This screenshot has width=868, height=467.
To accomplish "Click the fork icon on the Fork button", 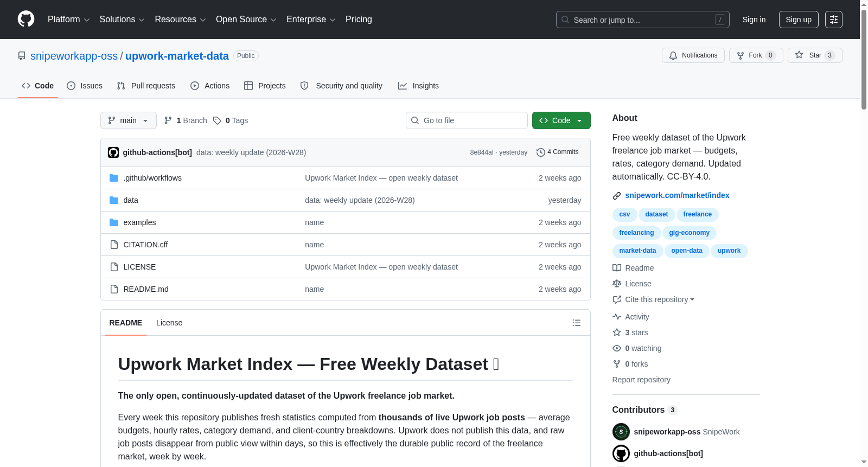I will tap(741, 55).
